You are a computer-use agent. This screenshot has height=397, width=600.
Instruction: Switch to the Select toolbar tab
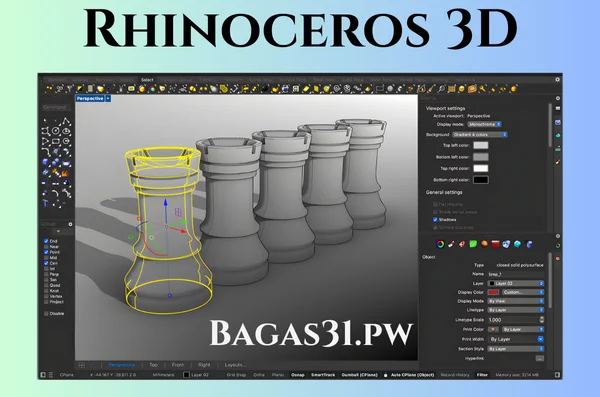(x=147, y=80)
